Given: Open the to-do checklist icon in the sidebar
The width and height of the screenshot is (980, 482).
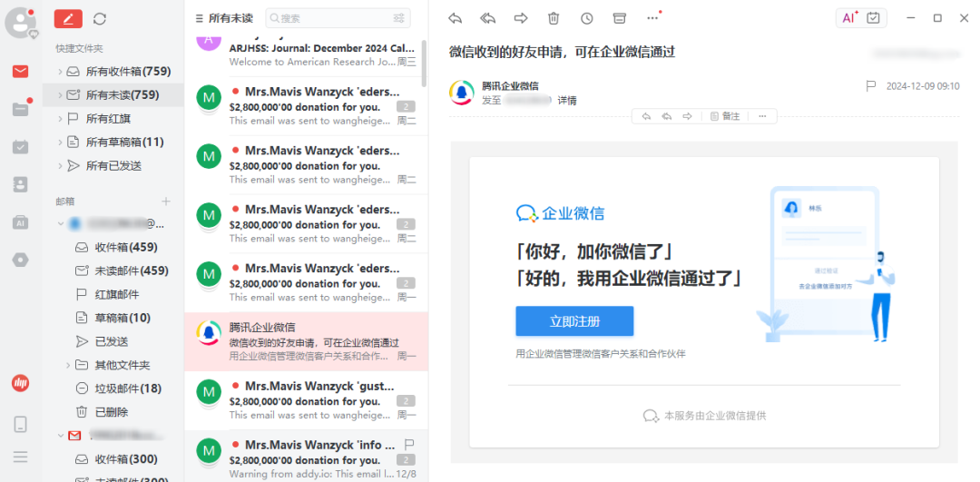Looking at the screenshot, I should 20,147.
